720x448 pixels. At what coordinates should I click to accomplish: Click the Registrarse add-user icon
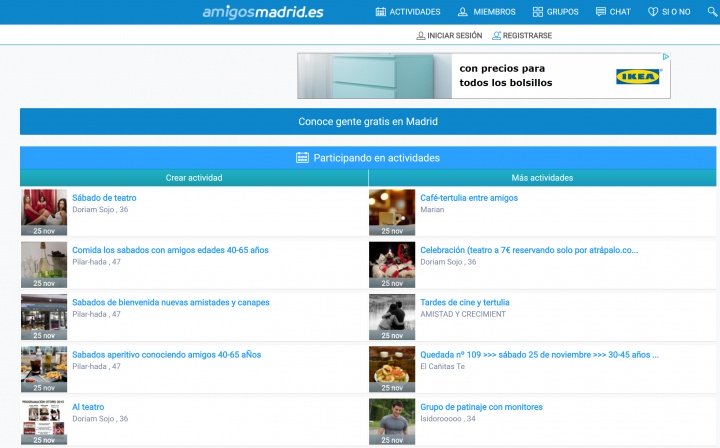(496, 35)
